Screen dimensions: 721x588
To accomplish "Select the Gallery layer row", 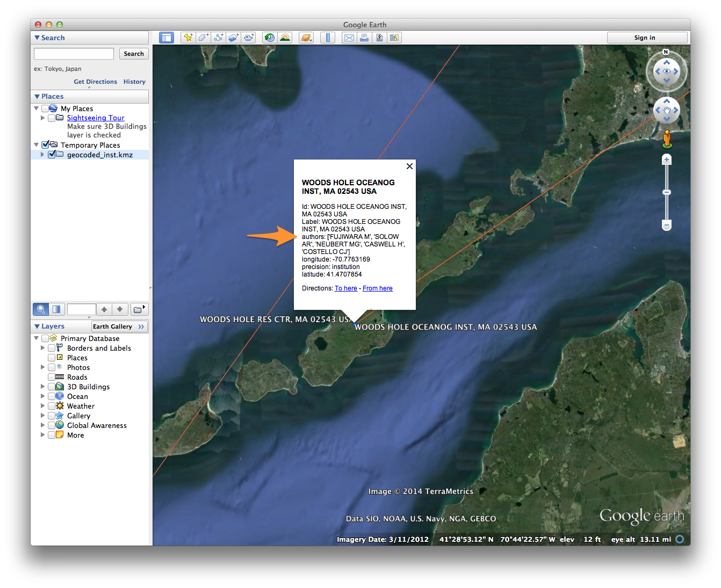I will tap(78, 416).
